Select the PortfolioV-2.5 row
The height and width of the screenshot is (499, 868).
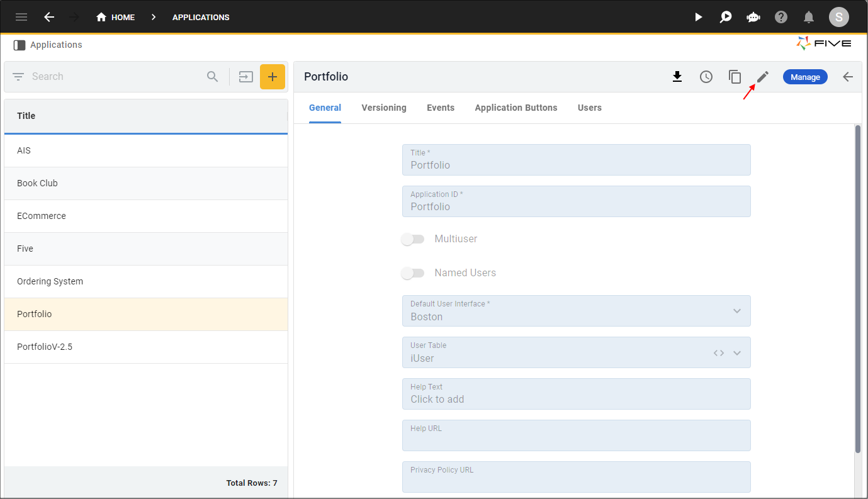point(146,347)
